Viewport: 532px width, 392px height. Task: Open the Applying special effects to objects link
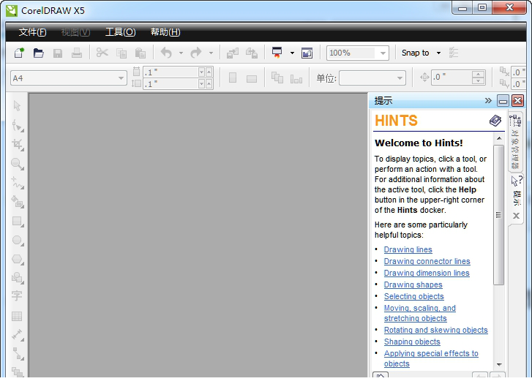tap(431, 358)
